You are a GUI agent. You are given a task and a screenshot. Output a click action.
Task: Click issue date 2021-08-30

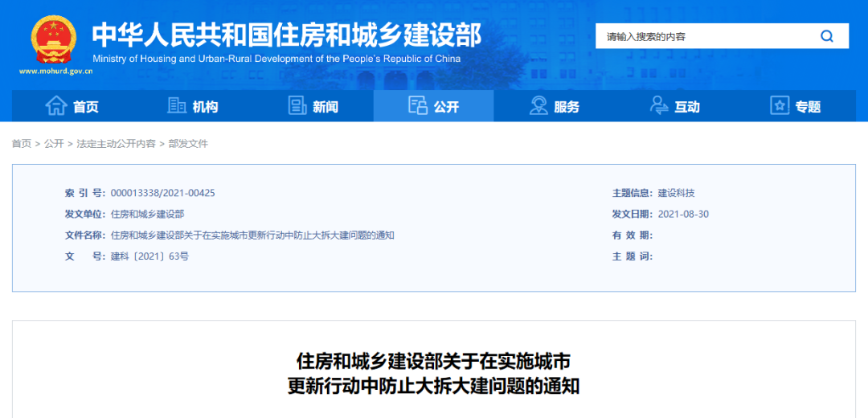click(683, 215)
